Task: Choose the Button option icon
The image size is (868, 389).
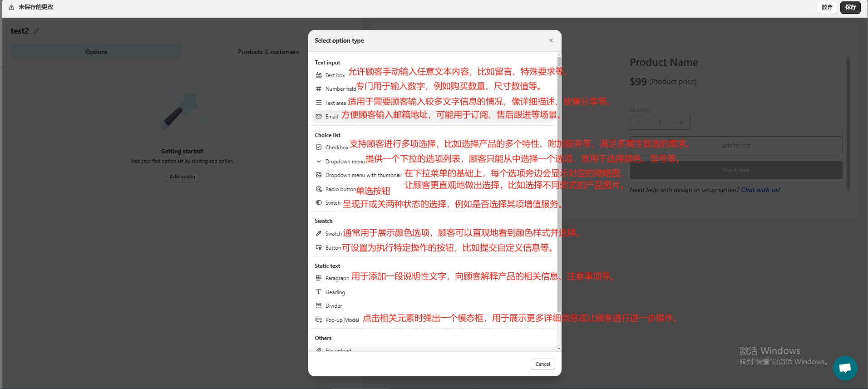Action: [319, 247]
